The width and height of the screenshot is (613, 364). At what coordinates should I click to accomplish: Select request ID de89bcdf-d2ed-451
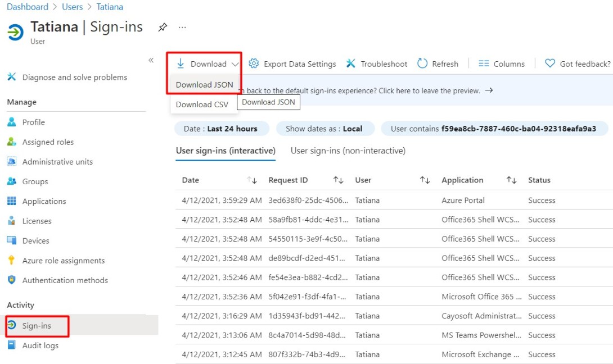[307, 258]
